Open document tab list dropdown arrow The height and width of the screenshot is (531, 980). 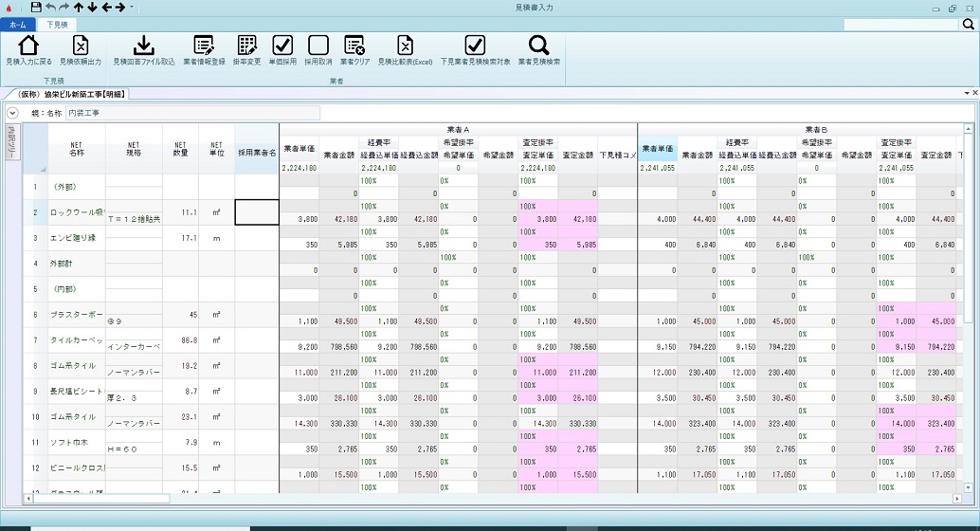coord(967,93)
